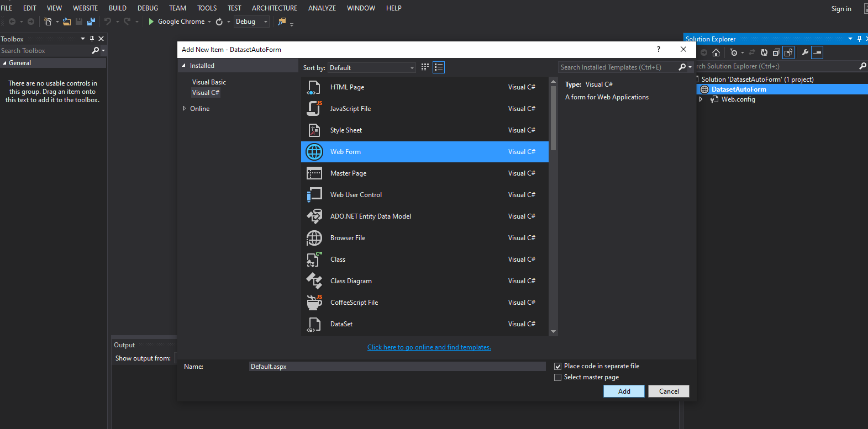
Task: Pin the Solution Explorer panel
Action: 859,39
